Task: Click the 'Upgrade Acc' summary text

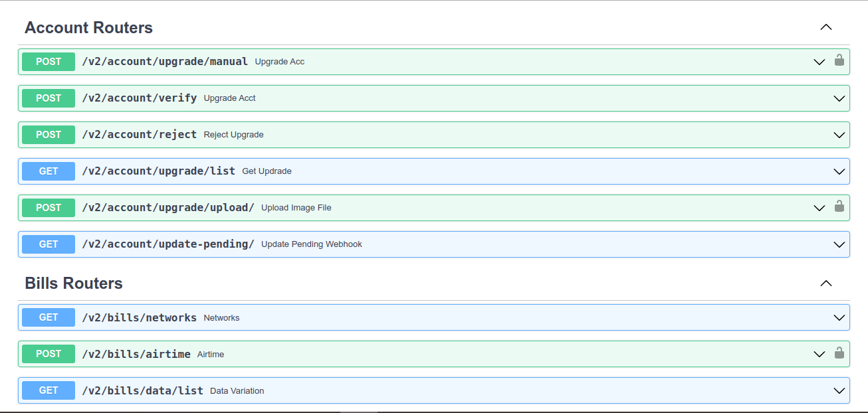Action: (280, 62)
